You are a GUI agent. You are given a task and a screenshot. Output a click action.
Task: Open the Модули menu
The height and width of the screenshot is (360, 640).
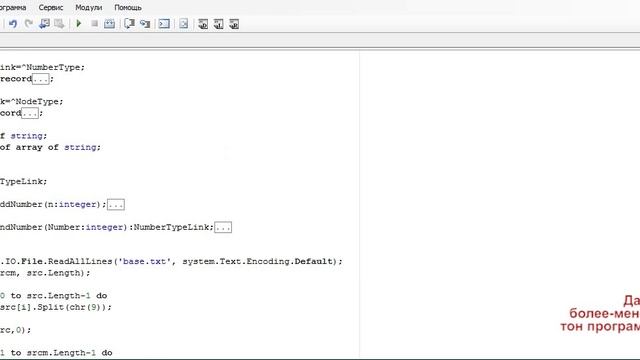[89, 7]
